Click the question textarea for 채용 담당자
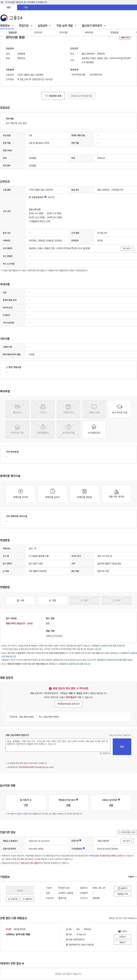The width and height of the screenshot is (137, 980). pyautogui.click(x=58, y=745)
